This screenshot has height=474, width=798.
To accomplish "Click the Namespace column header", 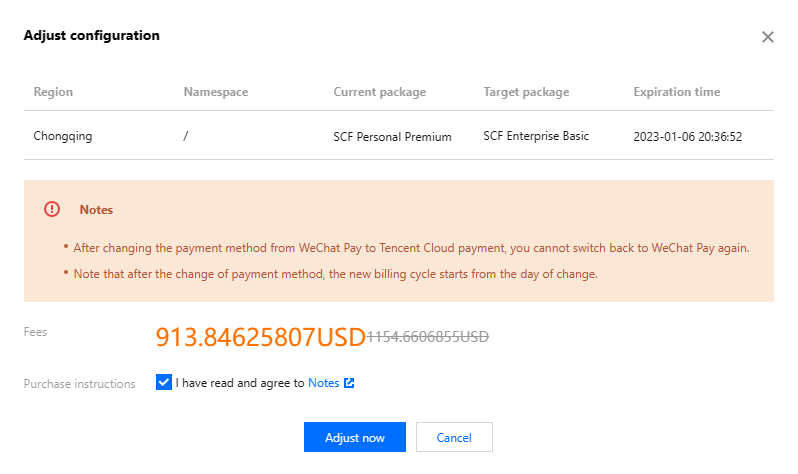I will [216, 92].
